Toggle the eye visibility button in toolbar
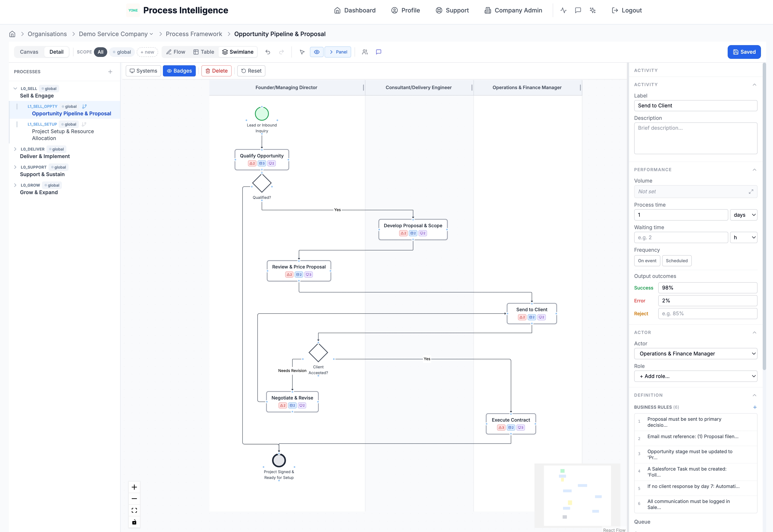This screenshot has width=773, height=532. coord(317,52)
